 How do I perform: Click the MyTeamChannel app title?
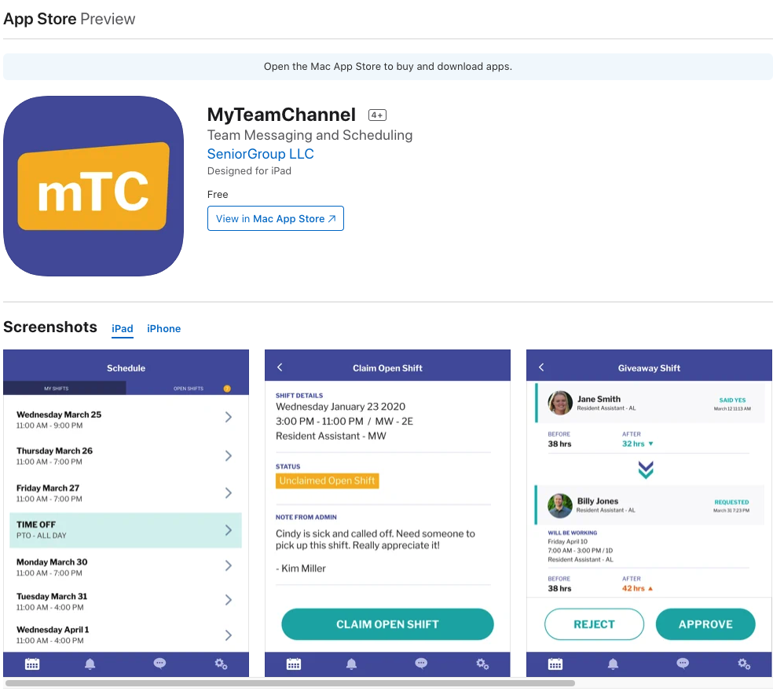(281, 115)
